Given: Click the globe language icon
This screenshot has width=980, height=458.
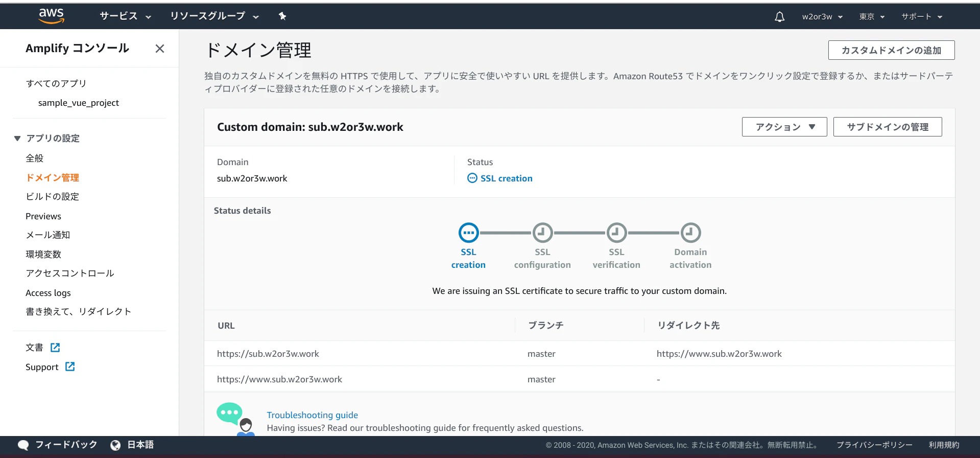Looking at the screenshot, I should point(115,445).
